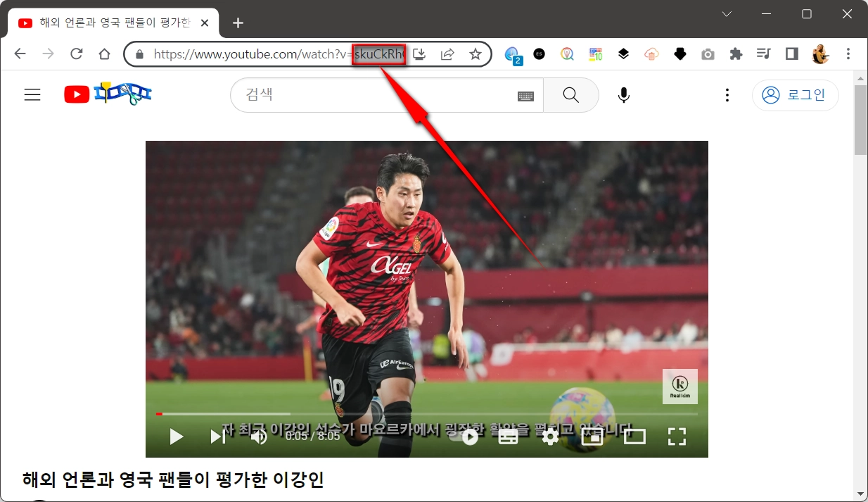Mute the video volume
Screen dimensions: 868x502
tap(259, 437)
